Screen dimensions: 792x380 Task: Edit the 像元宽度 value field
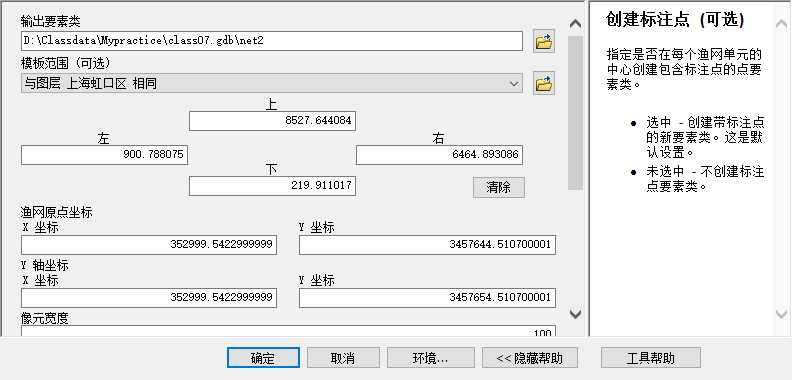288,331
